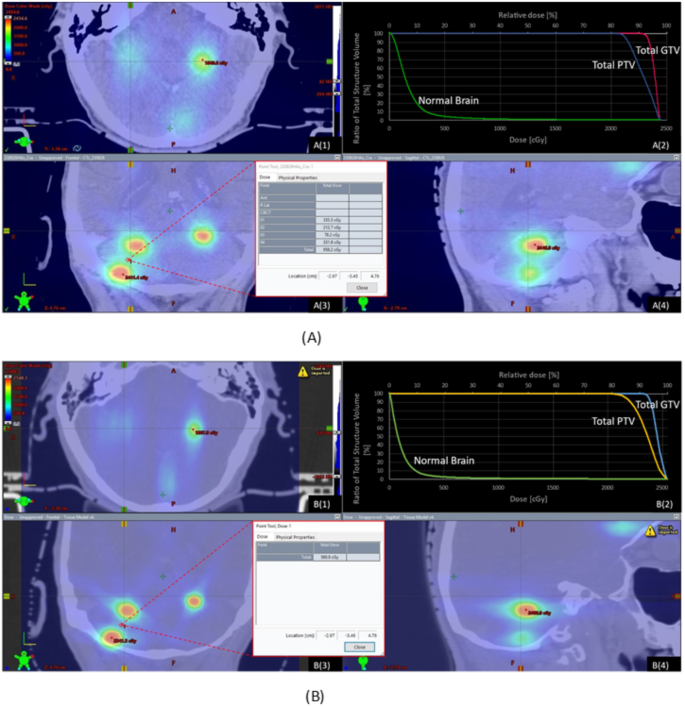Select the Dose tab in panel A point dialog
Viewport: 685px width, 706px height.
click(x=265, y=177)
